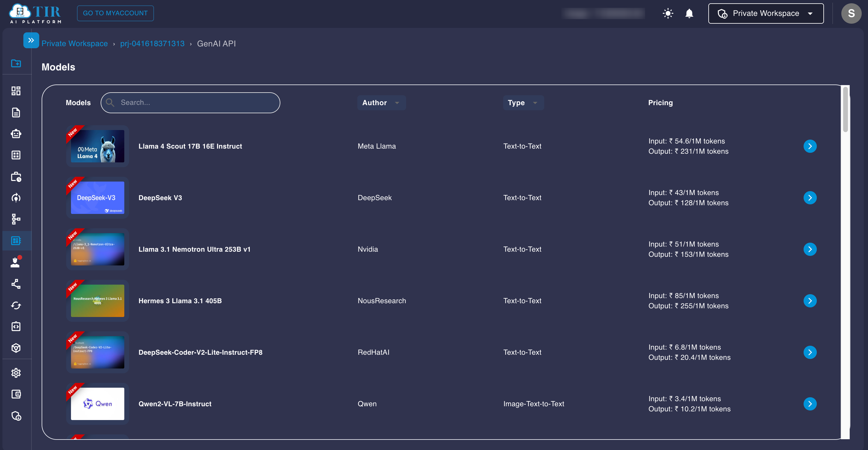Open the pipeline hierarchy icon in sidebar
The width and height of the screenshot is (868, 450).
(16, 219)
